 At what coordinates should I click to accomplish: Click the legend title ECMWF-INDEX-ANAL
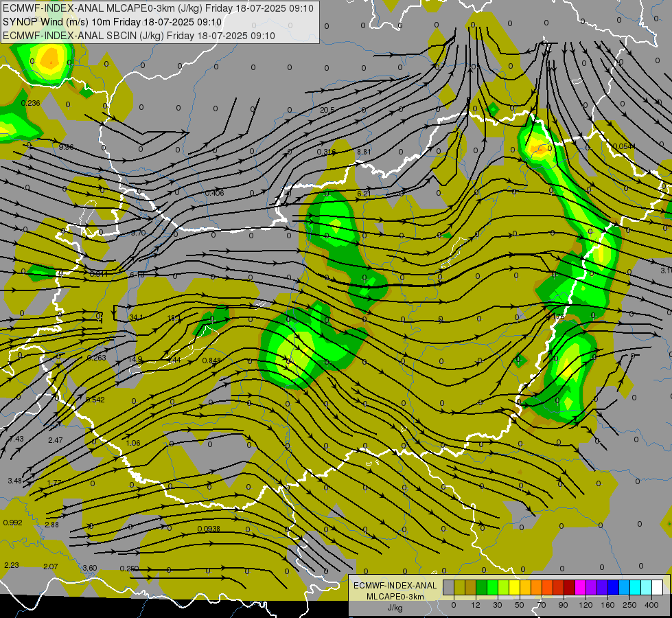coord(395,586)
